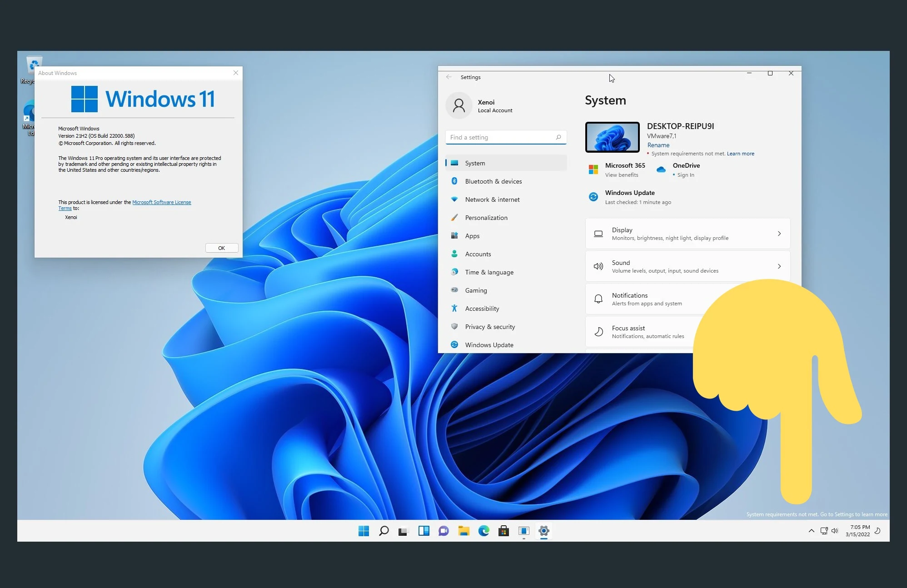
Task: Select Bluetooth & devices in sidebar
Action: tap(493, 181)
